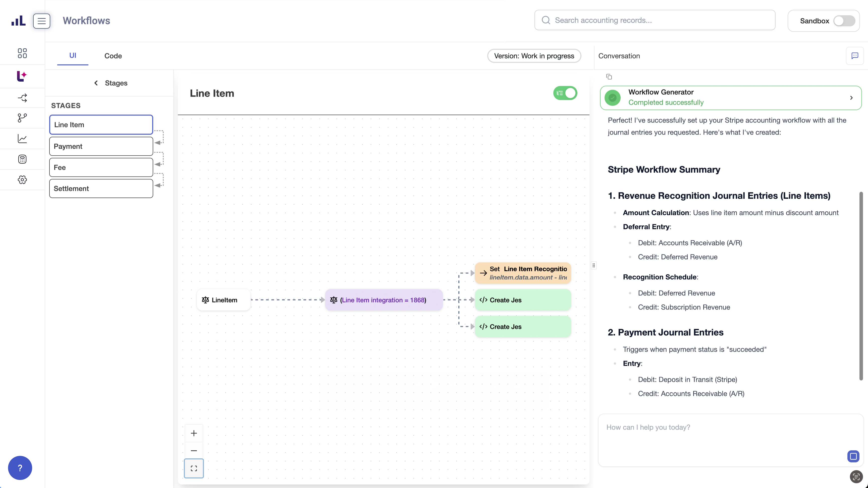Open the settings gear in sidebar

(22, 179)
